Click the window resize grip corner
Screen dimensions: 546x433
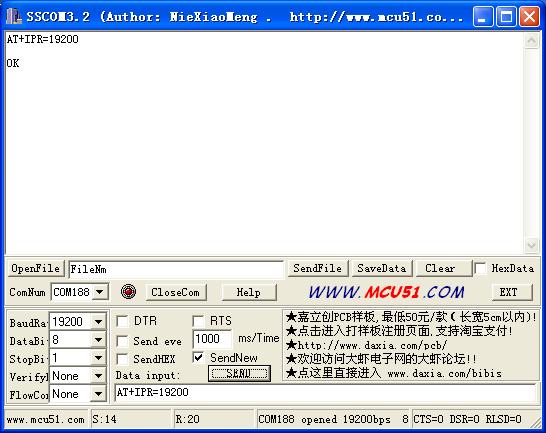tap(535, 423)
